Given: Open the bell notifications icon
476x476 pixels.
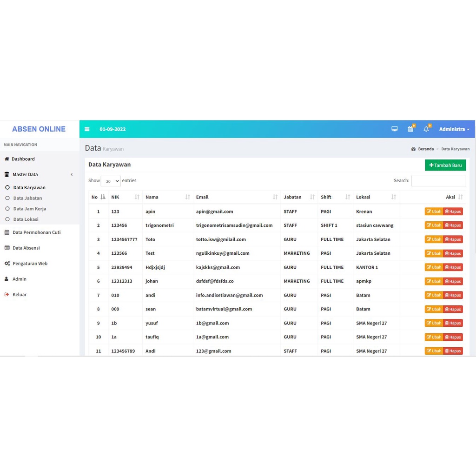Looking at the screenshot, I should click(x=426, y=129).
